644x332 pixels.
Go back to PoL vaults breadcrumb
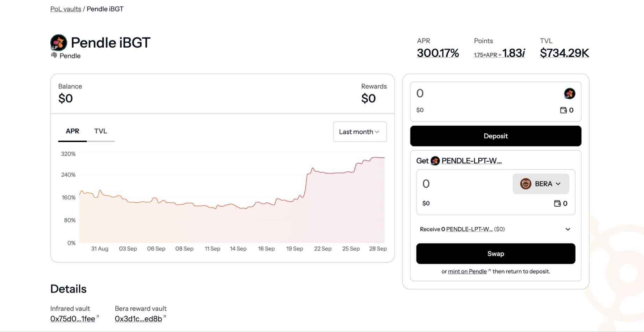click(66, 9)
